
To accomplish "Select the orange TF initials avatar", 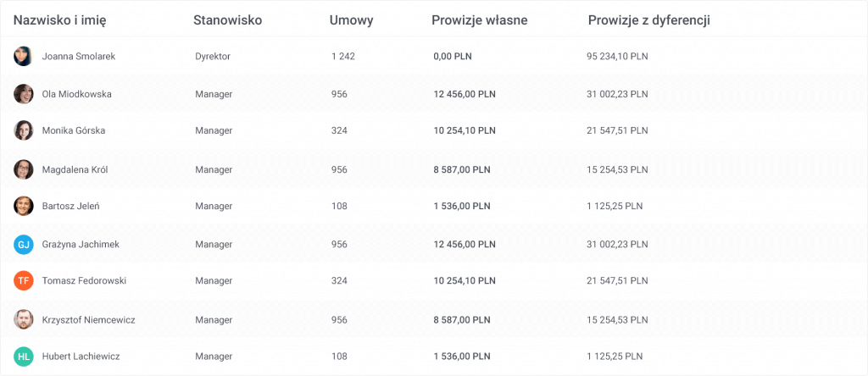I will click(23, 281).
